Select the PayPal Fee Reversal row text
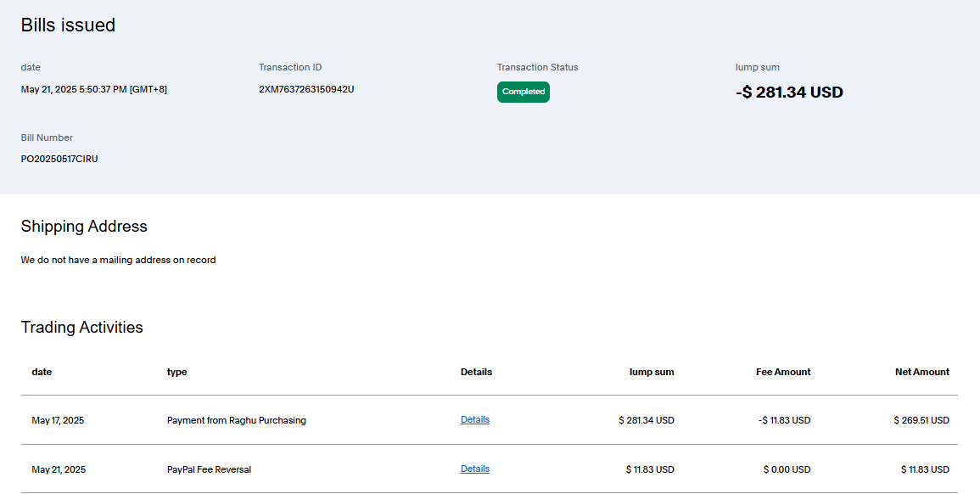 tap(209, 469)
